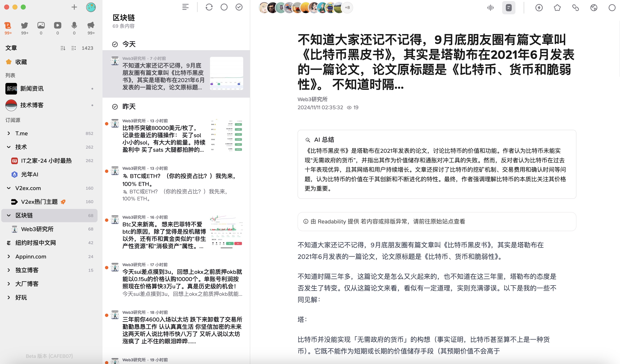Click the star favorite icon in toolbar
This screenshot has width=620, height=364.
(557, 8)
